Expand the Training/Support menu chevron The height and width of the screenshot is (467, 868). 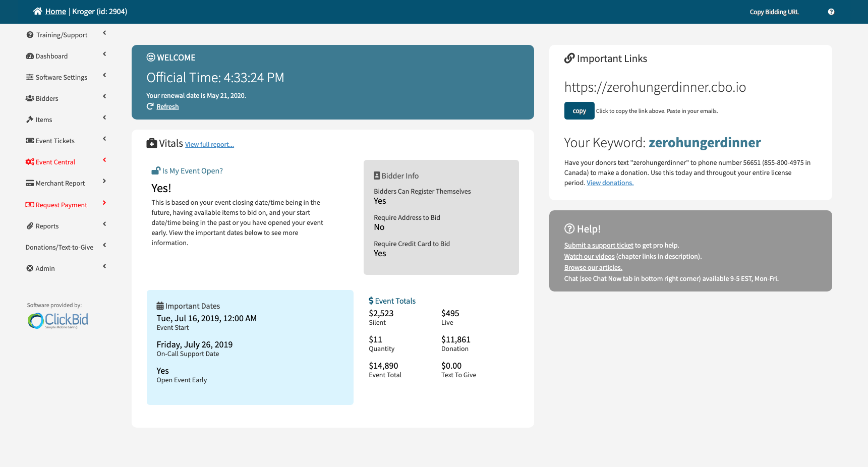click(104, 33)
